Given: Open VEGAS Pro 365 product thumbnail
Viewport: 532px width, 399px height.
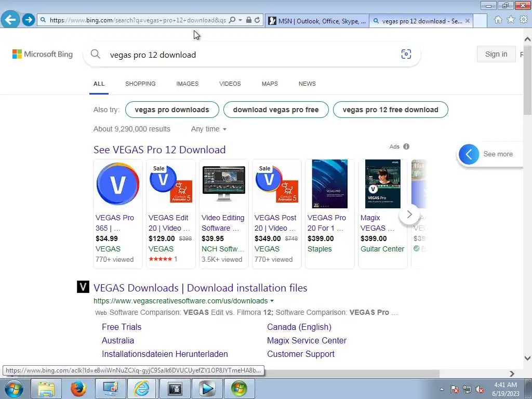Looking at the screenshot, I should pos(118,184).
